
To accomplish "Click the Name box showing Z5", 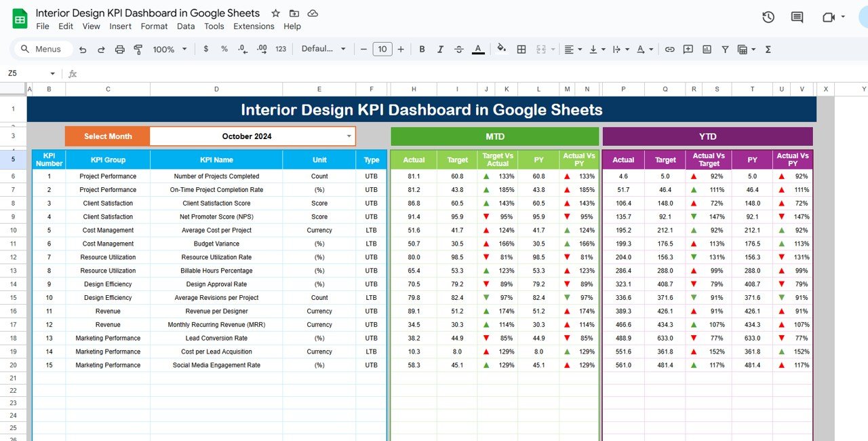I will point(31,74).
